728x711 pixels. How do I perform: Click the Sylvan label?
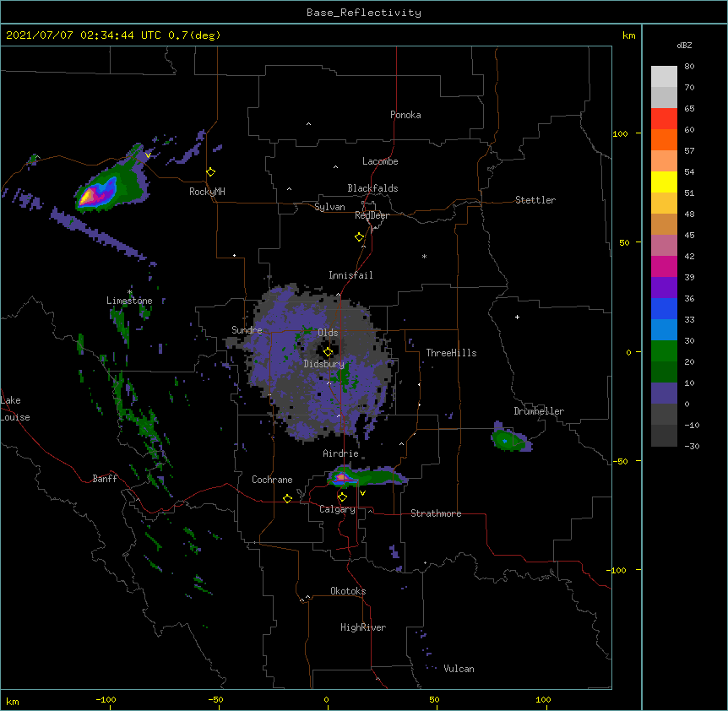(329, 207)
